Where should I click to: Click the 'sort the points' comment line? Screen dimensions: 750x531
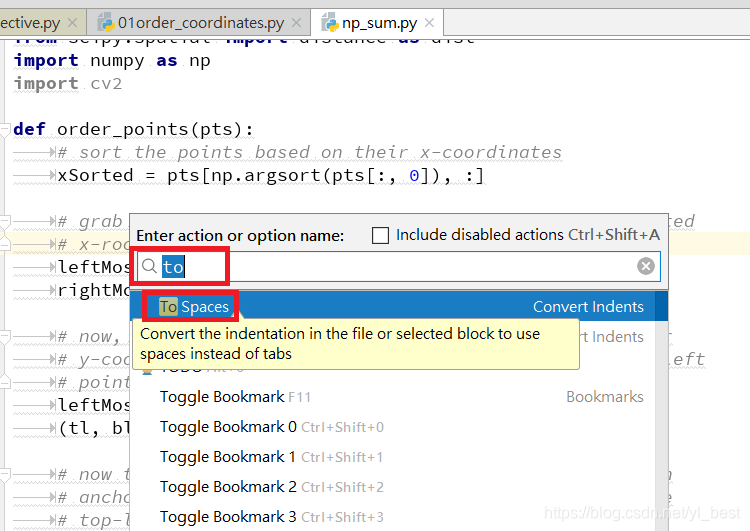tap(309, 153)
